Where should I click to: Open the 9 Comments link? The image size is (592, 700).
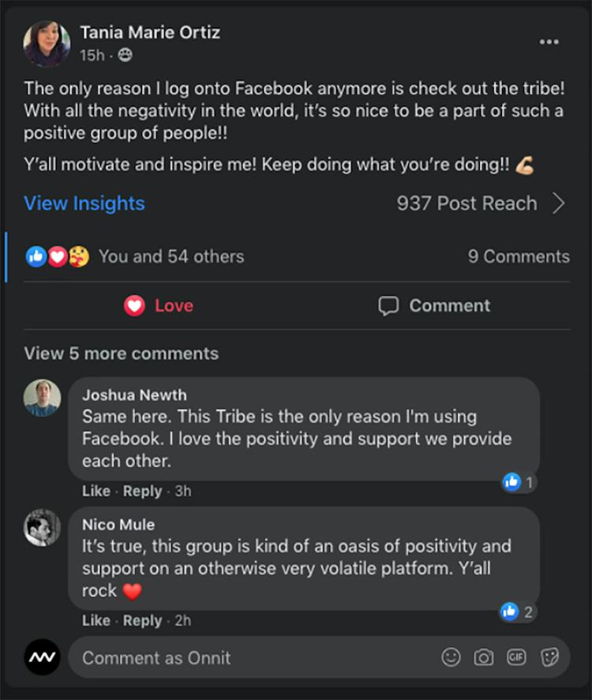point(519,256)
